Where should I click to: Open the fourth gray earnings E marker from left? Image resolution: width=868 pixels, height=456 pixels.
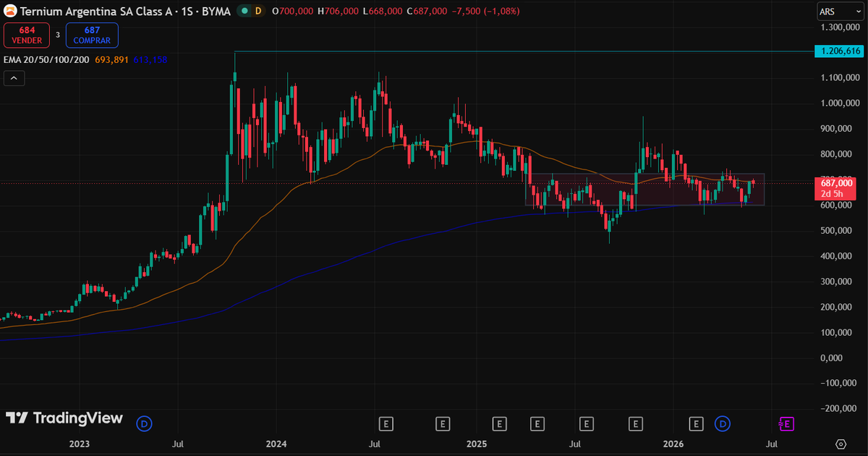537,423
